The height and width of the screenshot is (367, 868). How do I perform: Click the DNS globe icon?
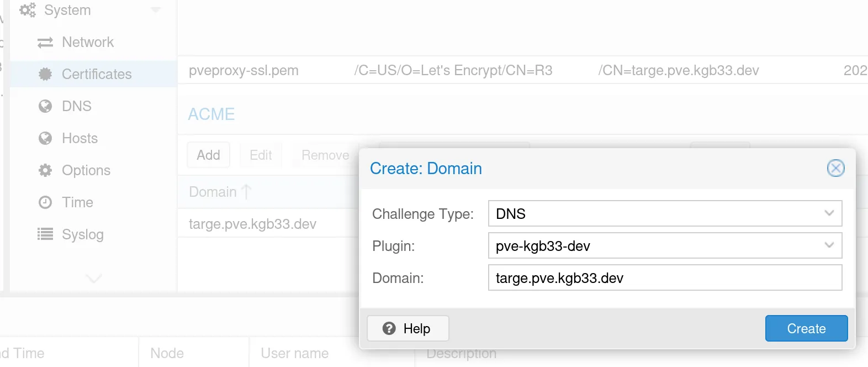(45, 106)
